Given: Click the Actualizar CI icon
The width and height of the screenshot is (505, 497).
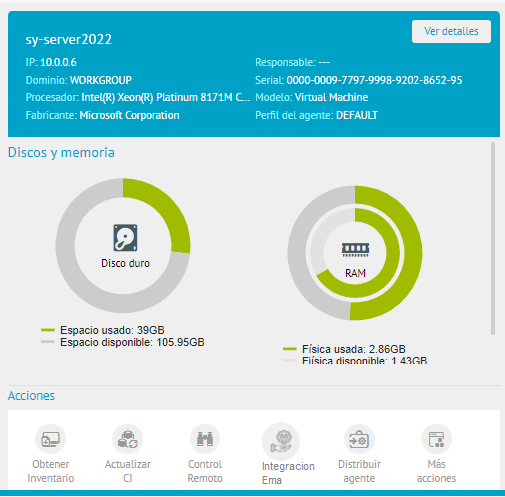Looking at the screenshot, I should point(128,439).
